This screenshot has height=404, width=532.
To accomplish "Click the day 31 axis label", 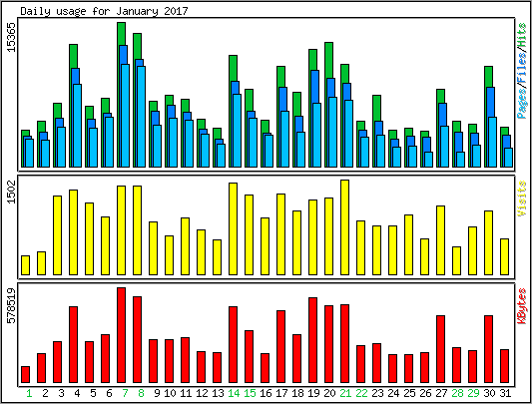I will [x=505, y=393].
